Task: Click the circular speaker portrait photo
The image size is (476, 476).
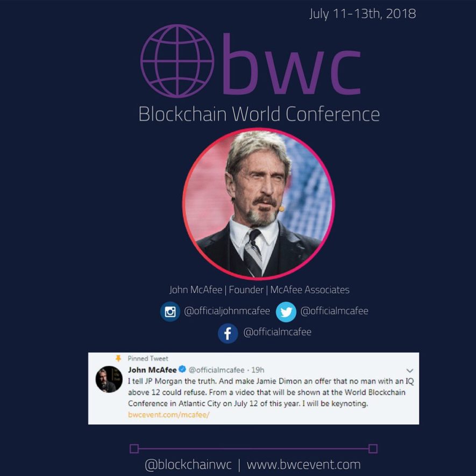Action: (x=258, y=203)
